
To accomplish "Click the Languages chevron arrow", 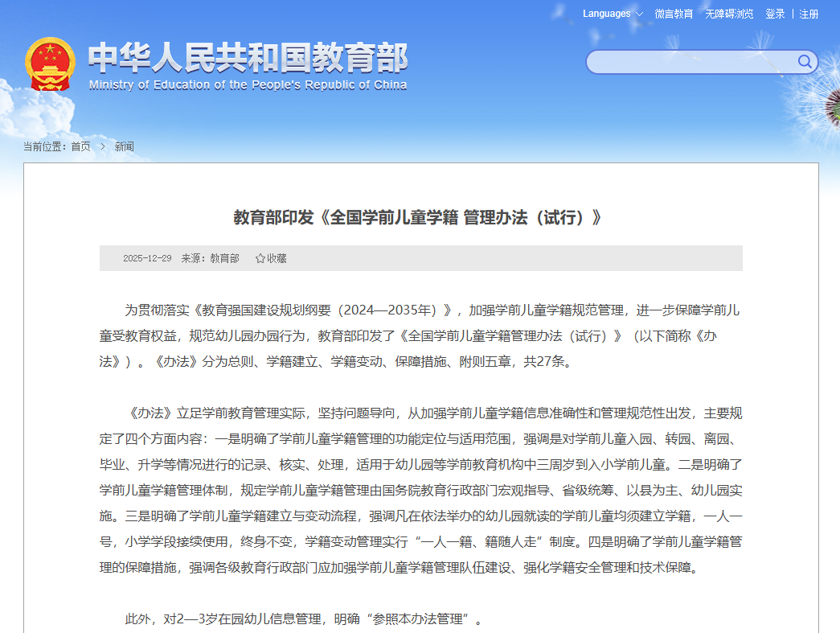I will point(640,14).
